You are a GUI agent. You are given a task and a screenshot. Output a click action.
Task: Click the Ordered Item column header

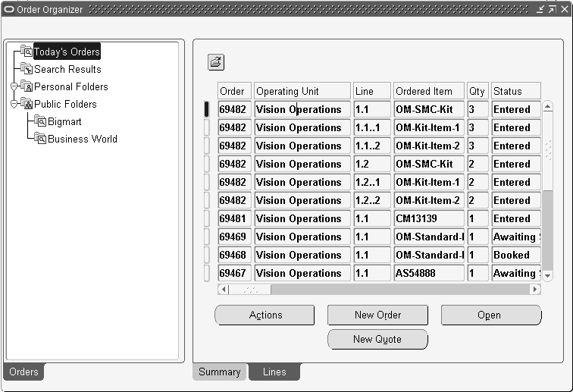click(x=429, y=91)
